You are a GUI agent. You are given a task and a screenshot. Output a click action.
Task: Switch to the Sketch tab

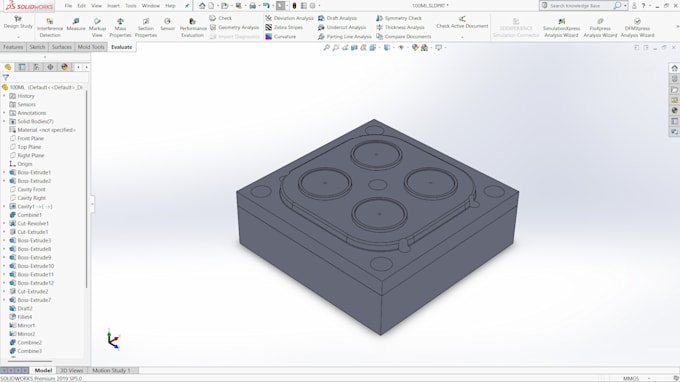coord(37,47)
